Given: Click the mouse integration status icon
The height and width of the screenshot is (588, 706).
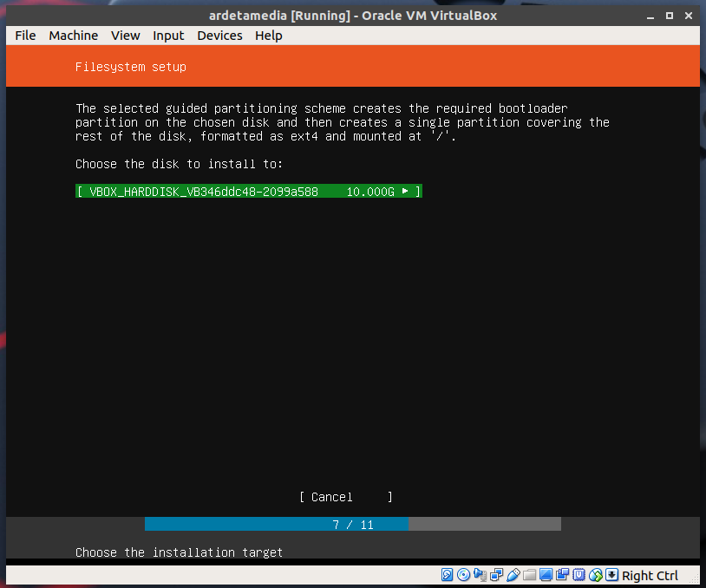Looking at the screenshot, I should click(x=596, y=575).
